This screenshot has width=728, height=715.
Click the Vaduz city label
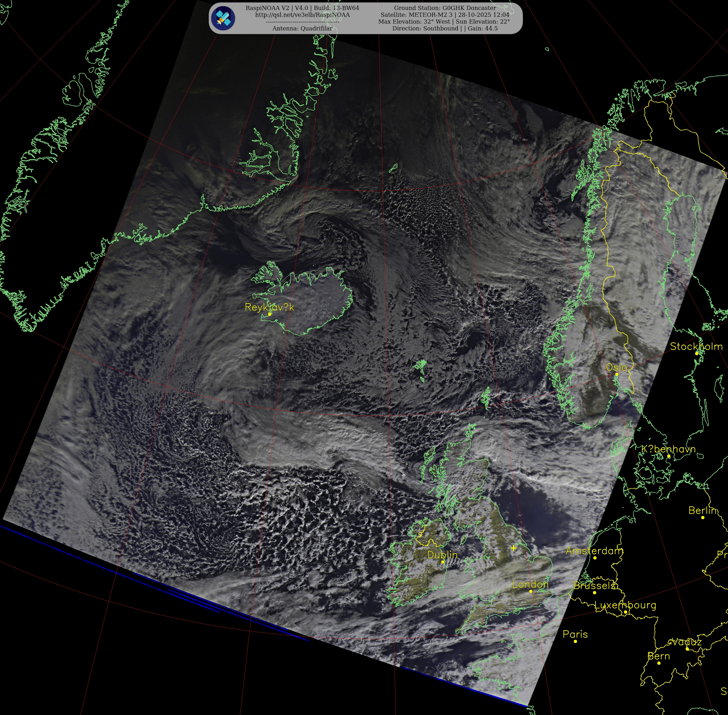[687, 642]
